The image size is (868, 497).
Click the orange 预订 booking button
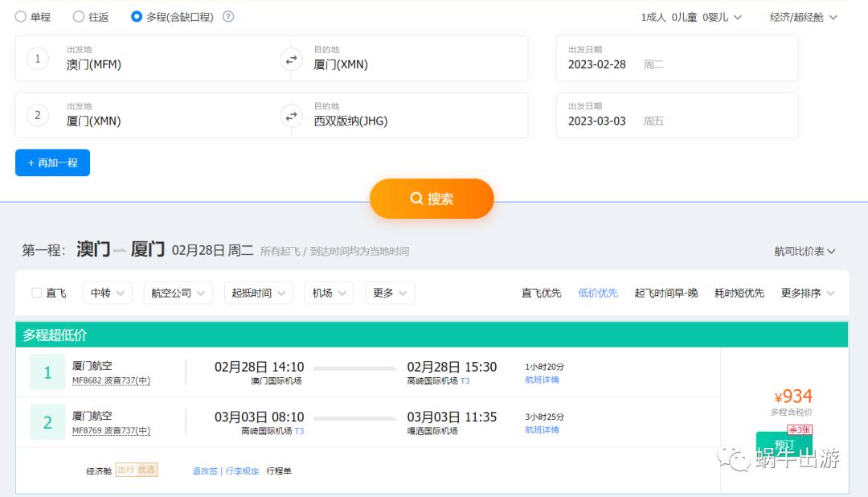coord(784,446)
